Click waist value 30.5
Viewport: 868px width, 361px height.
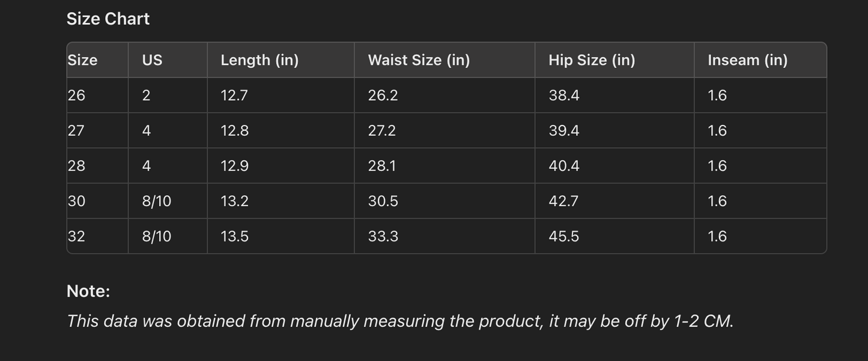click(x=383, y=201)
